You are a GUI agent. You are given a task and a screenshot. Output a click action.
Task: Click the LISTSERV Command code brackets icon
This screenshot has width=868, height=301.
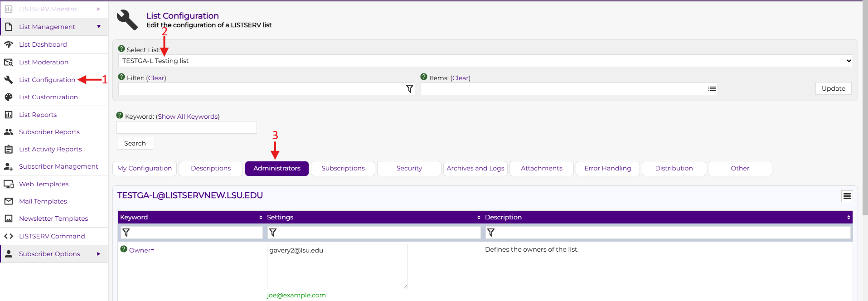tap(9, 236)
